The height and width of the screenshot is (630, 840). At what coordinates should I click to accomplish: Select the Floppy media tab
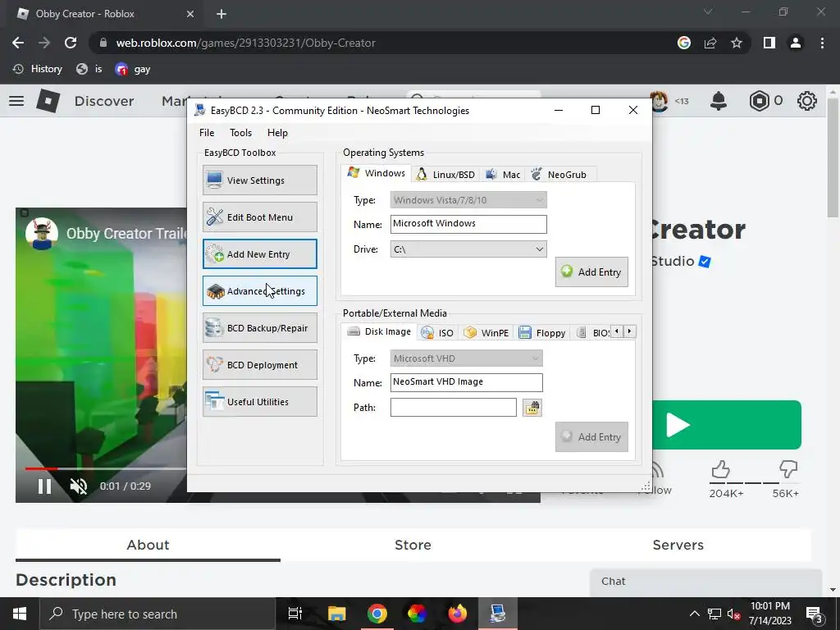tap(542, 333)
